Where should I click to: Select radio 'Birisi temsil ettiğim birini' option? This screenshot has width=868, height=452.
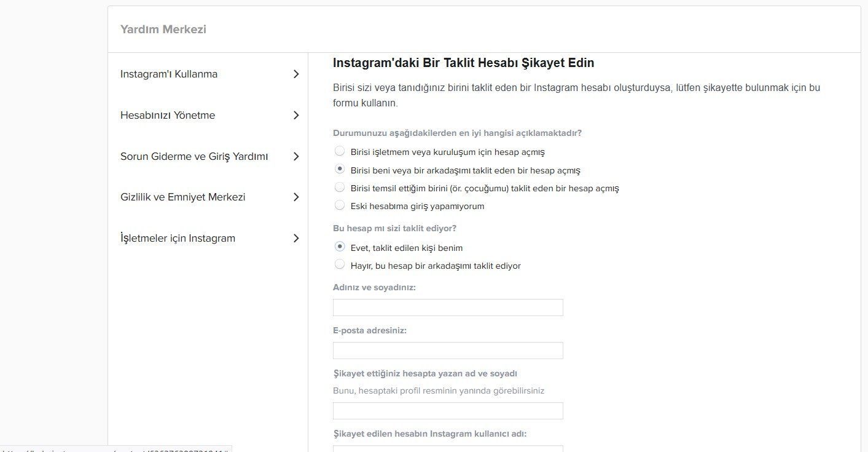click(340, 187)
